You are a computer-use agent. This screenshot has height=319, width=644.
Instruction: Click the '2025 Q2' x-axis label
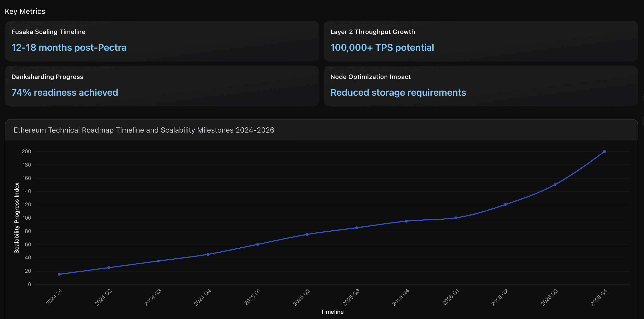(x=302, y=297)
